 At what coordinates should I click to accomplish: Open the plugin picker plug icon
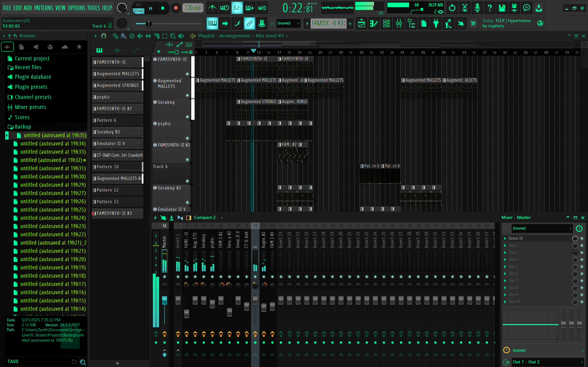coord(436,23)
